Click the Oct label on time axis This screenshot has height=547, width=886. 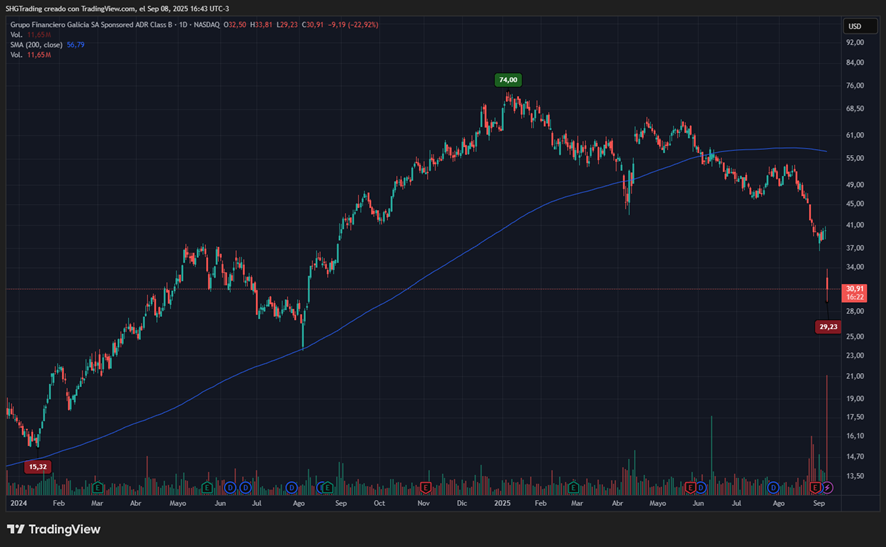click(x=379, y=503)
